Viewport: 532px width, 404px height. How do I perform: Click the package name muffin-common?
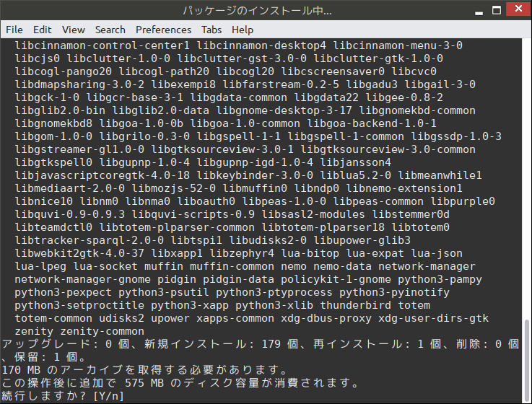(232, 266)
